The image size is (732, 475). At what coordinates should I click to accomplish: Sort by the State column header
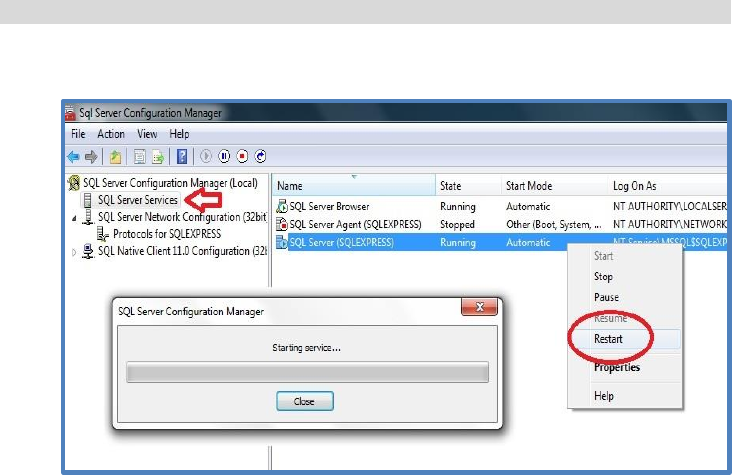(x=468, y=186)
